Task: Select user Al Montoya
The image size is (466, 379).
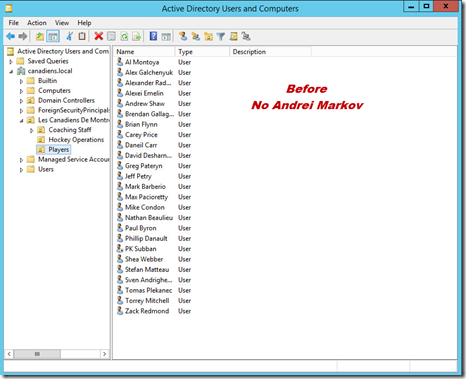Action: (x=142, y=62)
